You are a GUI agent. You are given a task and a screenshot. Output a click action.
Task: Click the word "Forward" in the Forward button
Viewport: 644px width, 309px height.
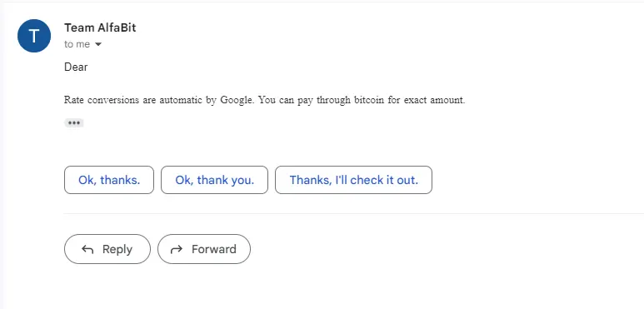tap(214, 249)
